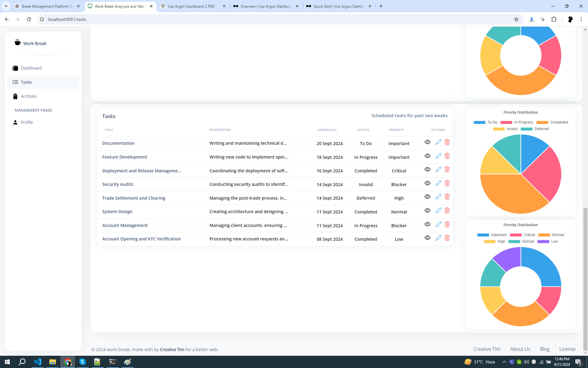Edit Trade Settlement and Clearing task
588x368 pixels.
click(438, 197)
